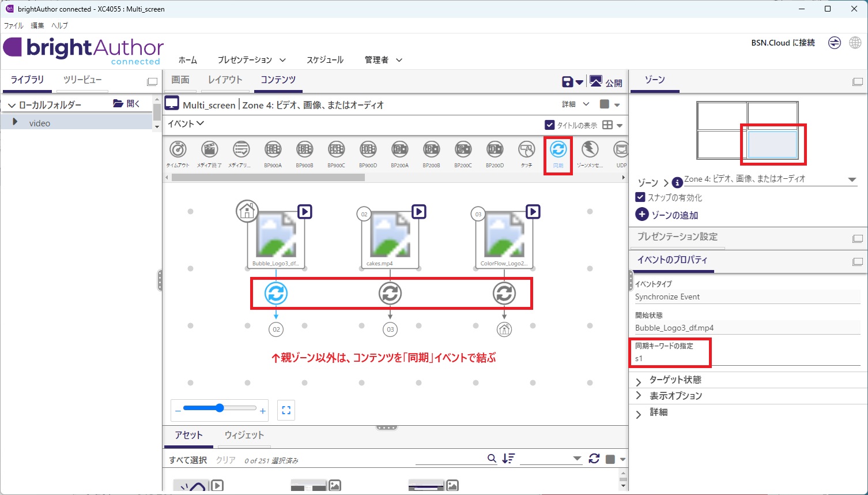Toggle the タイトルの表示 checkbox
The height and width of the screenshot is (495, 868).
pyautogui.click(x=550, y=125)
